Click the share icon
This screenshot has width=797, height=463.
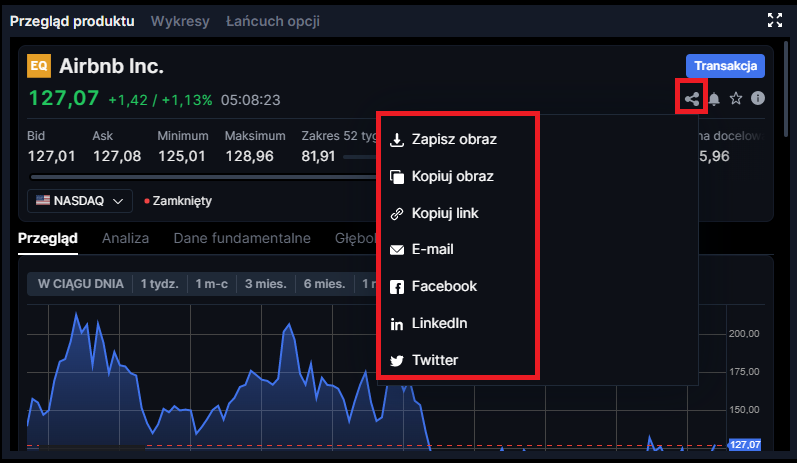point(691,99)
